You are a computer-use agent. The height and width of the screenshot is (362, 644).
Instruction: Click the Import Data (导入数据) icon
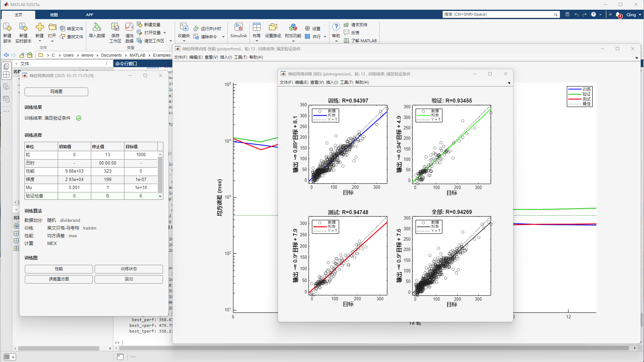97,27
